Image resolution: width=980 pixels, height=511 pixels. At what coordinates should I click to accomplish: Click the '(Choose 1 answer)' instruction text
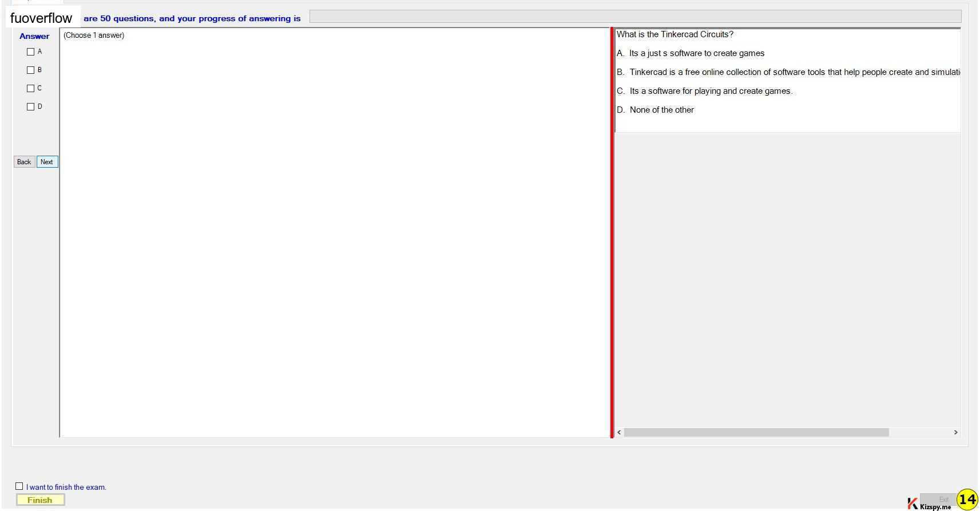pos(94,35)
